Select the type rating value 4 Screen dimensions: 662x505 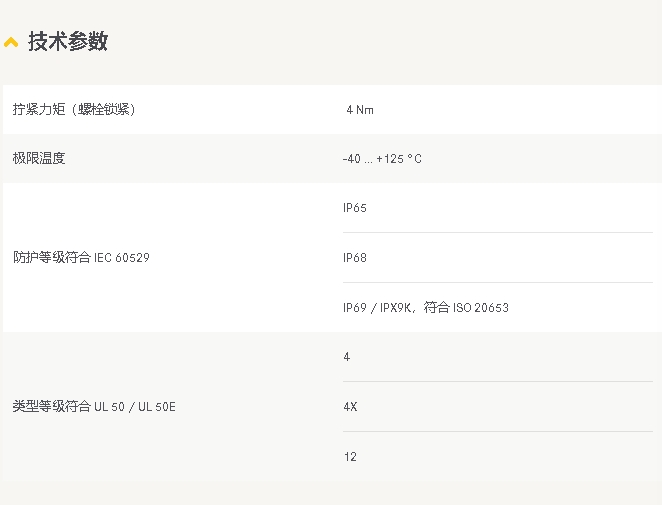tap(347, 357)
